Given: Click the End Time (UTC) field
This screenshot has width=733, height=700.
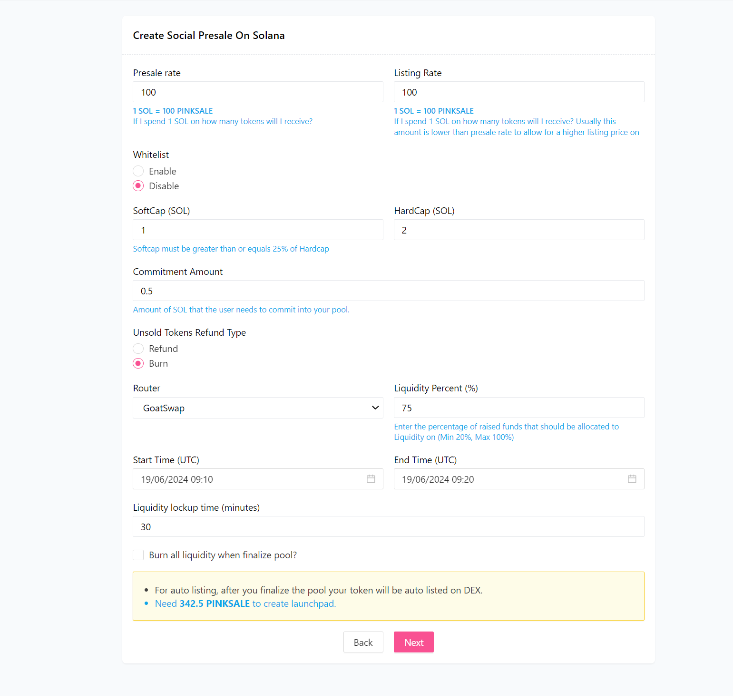Looking at the screenshot, I should click(519, 479).
